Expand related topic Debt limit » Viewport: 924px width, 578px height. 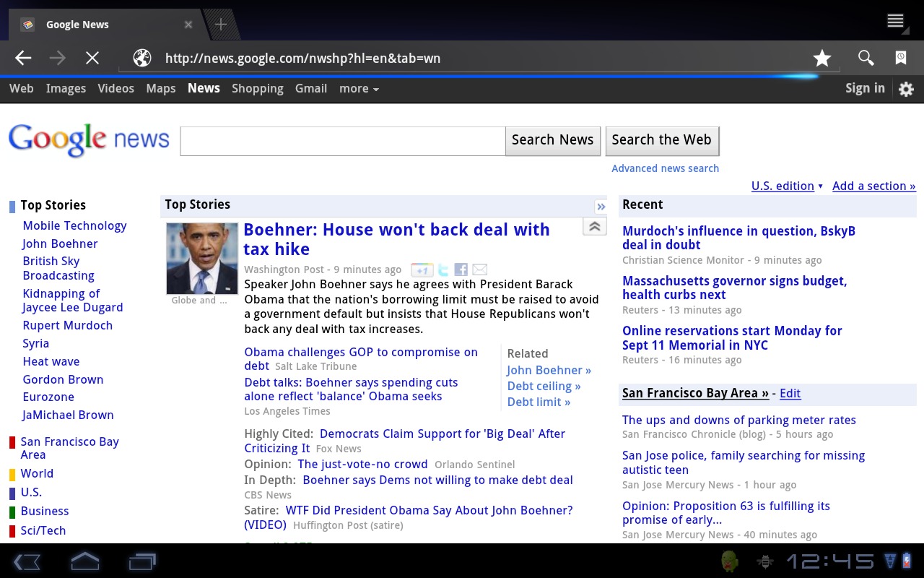point(539,402)
